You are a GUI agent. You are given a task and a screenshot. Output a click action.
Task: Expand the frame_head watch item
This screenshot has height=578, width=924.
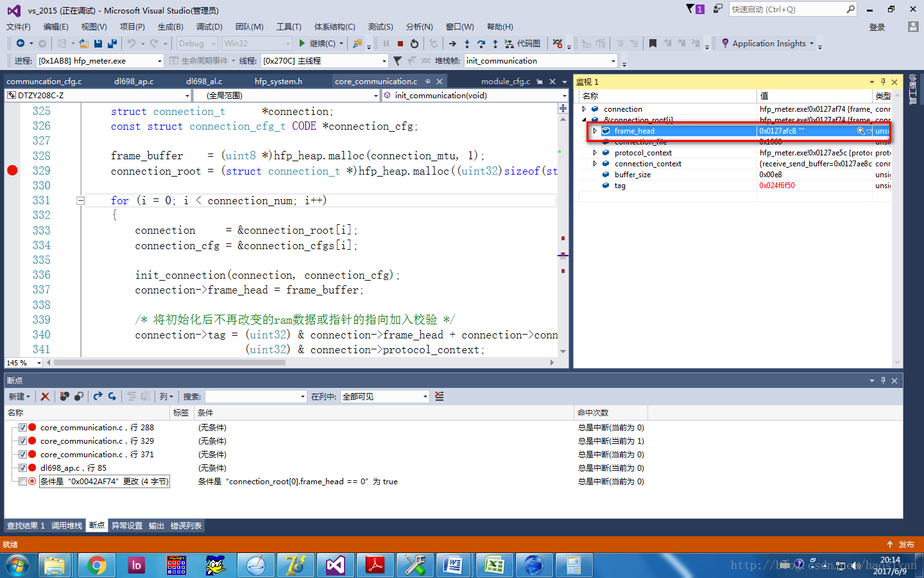[x=595, y=131]
